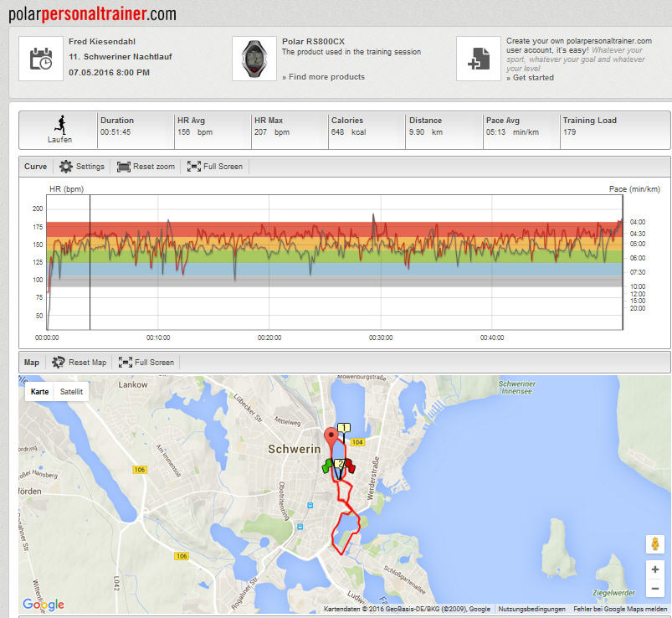
Task: Click the Settings button label
Action: tap(90, 167)
